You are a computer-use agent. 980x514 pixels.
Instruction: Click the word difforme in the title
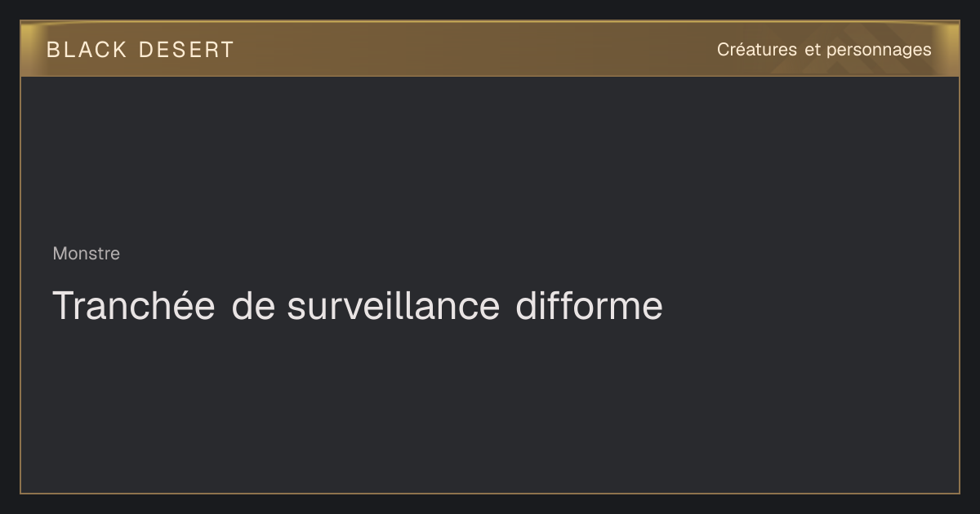tap(589, 306)
